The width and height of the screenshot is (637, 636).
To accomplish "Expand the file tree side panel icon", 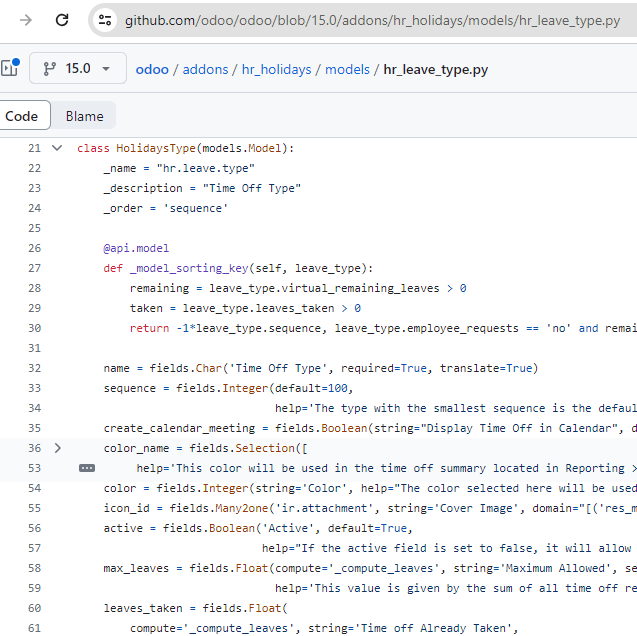I will [x=10, y=67].
